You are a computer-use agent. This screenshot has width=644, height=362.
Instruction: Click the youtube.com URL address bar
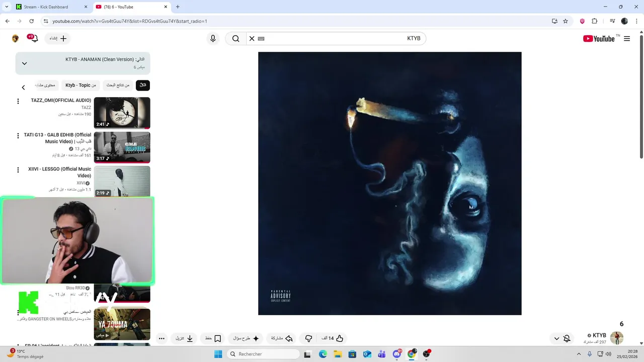[x=130, y=21]
